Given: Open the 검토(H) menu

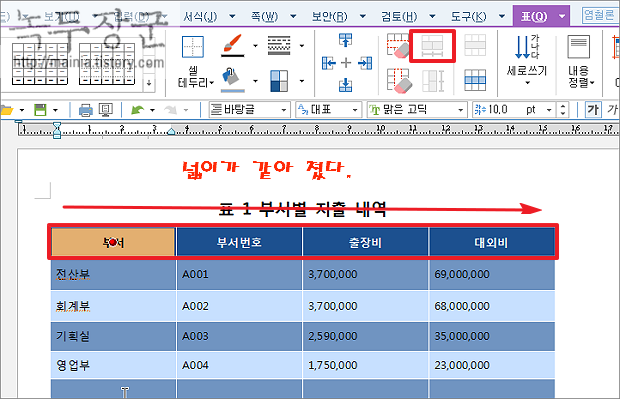Looking at the screenshot, I should click(x=399, y=17).
